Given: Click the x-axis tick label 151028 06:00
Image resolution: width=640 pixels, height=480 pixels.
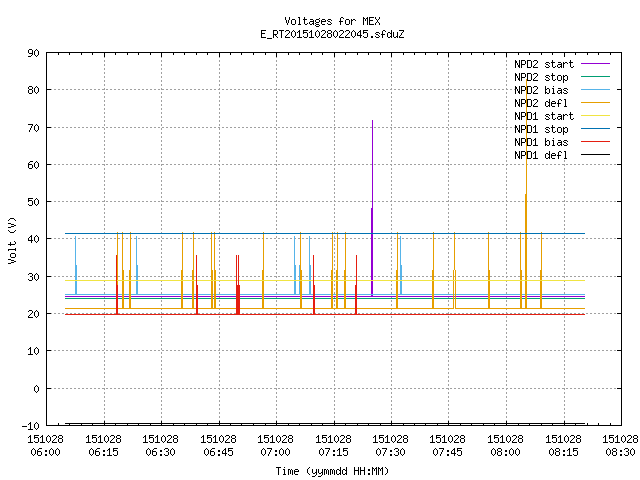Looking at the screenshot, I should click(x=45, y=446).
